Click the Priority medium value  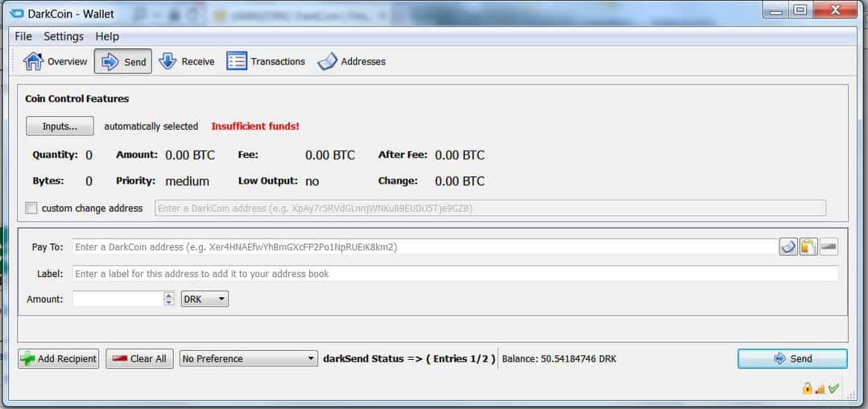(187, 181)
